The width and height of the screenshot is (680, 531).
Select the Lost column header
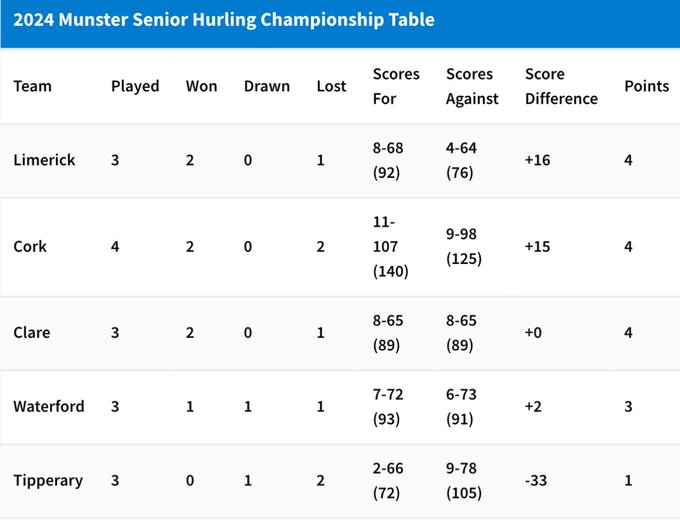point(332,86)
